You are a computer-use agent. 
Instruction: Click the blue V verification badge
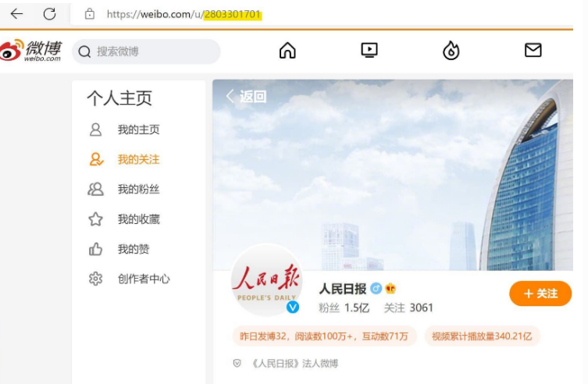click(293, 307)
